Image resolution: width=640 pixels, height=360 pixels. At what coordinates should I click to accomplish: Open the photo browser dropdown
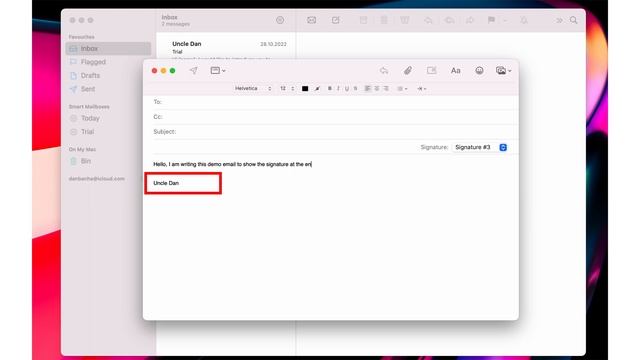point(503,71)
